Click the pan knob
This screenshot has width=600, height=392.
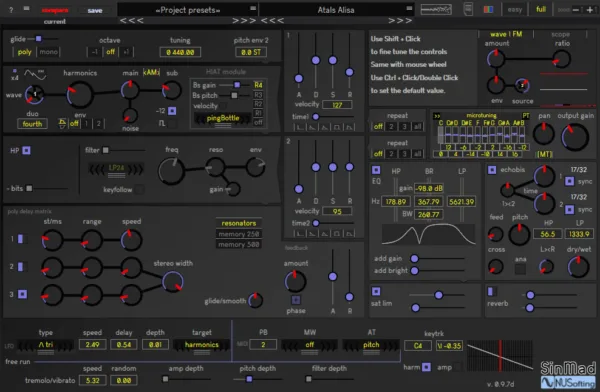[544, 134]
